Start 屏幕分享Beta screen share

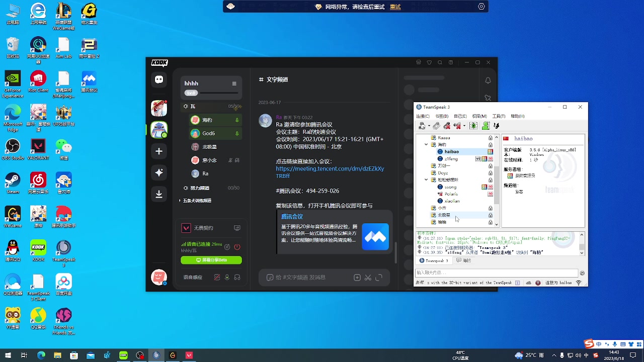click(211, 260)
